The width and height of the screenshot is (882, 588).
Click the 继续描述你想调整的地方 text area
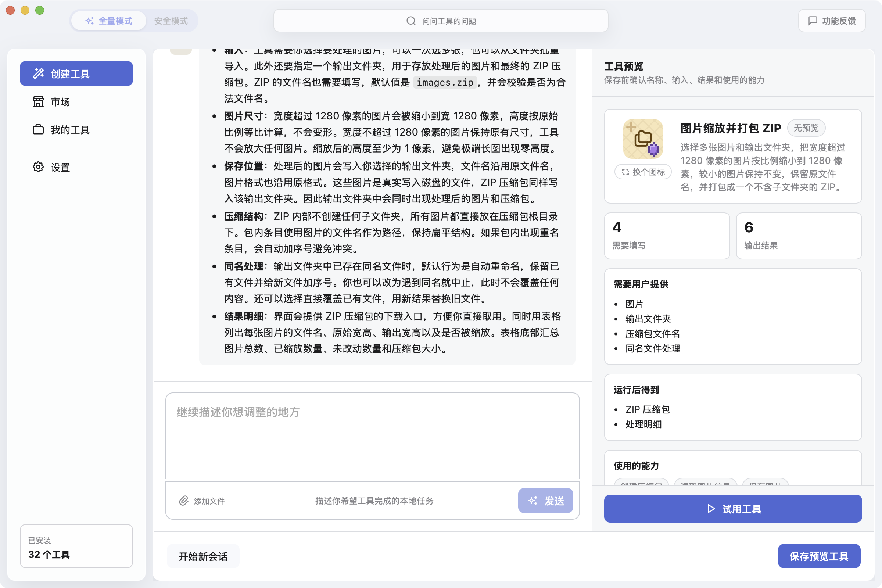372,437
